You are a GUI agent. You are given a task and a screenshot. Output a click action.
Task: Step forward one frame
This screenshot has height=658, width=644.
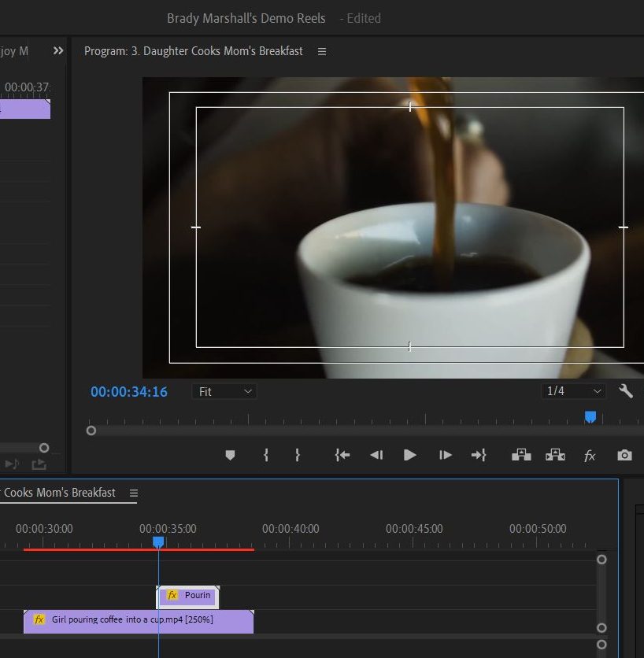tap(445, 455)
